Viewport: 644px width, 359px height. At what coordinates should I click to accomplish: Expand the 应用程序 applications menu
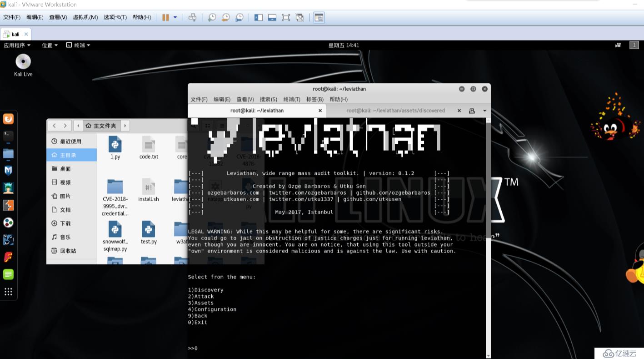coord(17,45)
